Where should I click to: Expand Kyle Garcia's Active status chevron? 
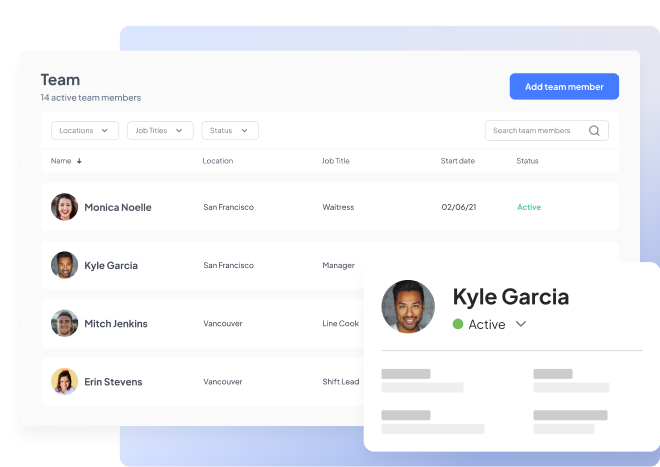point(521,324)
